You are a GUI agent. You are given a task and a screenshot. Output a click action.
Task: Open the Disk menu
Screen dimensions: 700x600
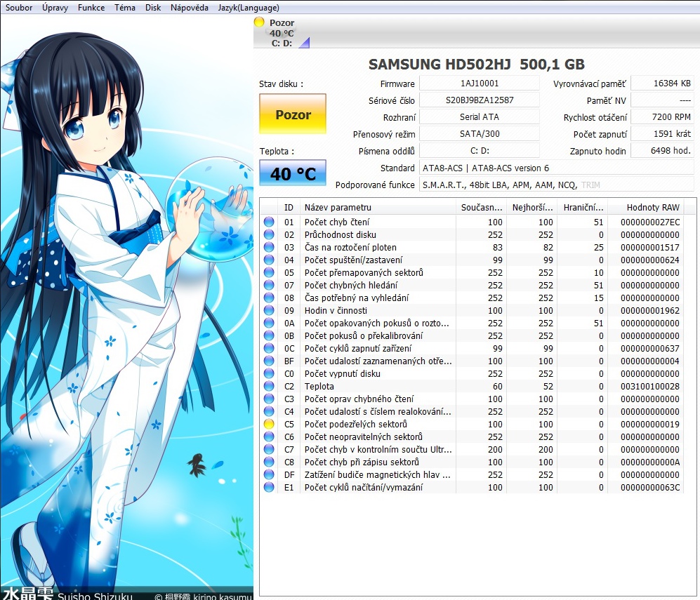[153, 8]
